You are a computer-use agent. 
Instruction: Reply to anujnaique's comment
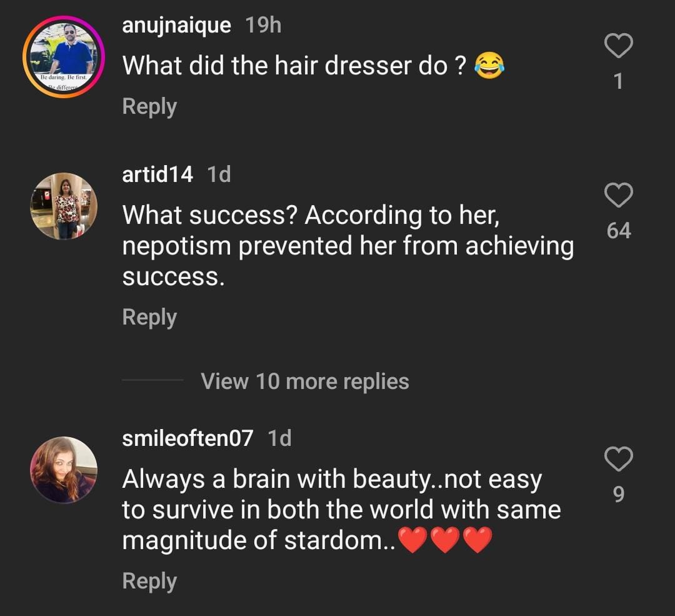coord(149,106)
